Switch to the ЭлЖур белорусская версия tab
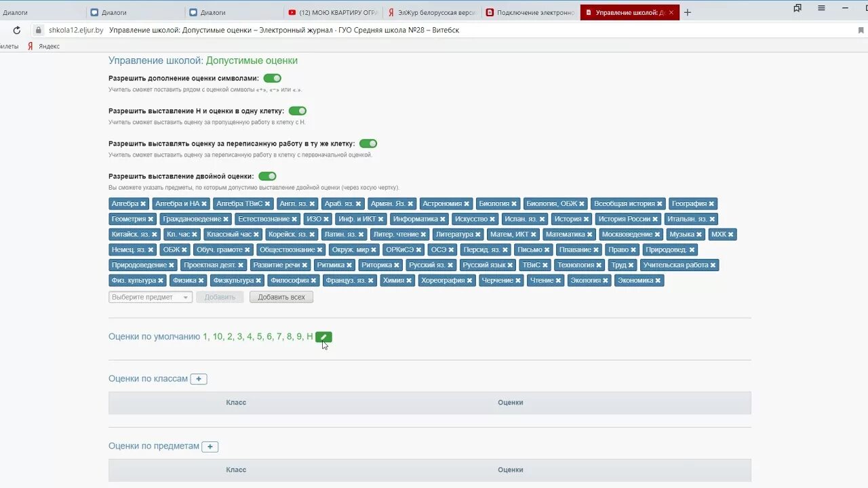The height and width of the screenshot is (488, 868). tap(433, 12)
